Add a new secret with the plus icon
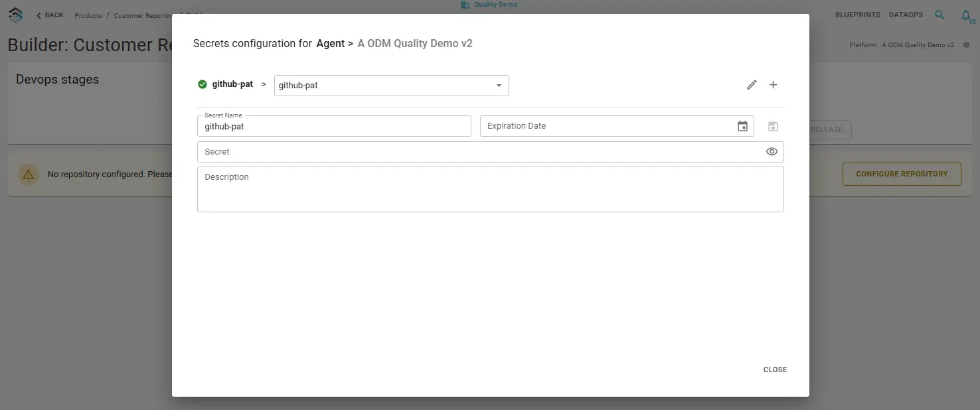This screenshot has height=410, width=980. click(773, 84)
